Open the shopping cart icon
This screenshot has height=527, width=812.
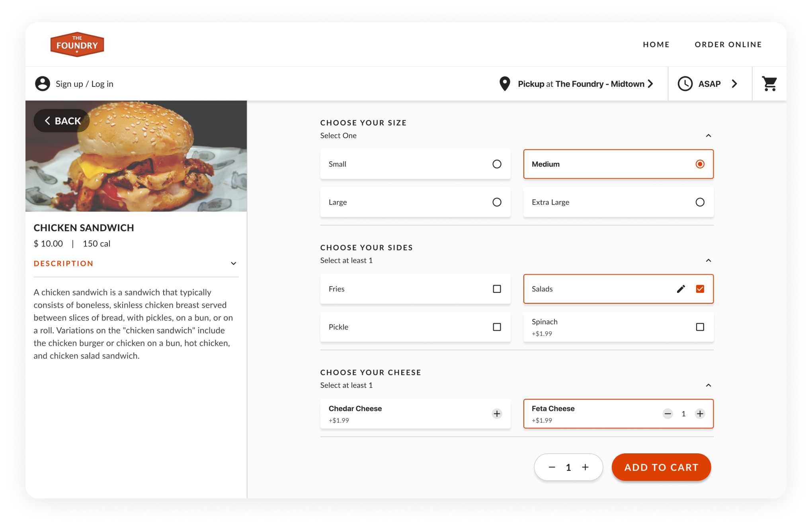(x=769, y=84)
